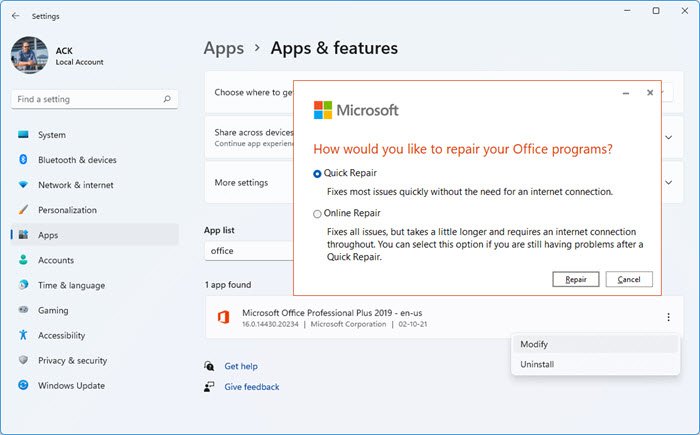The height and width of the screenshot is (435, 700).
Task: Cancel the Office repair dialog
Action: tap(629, 279)
